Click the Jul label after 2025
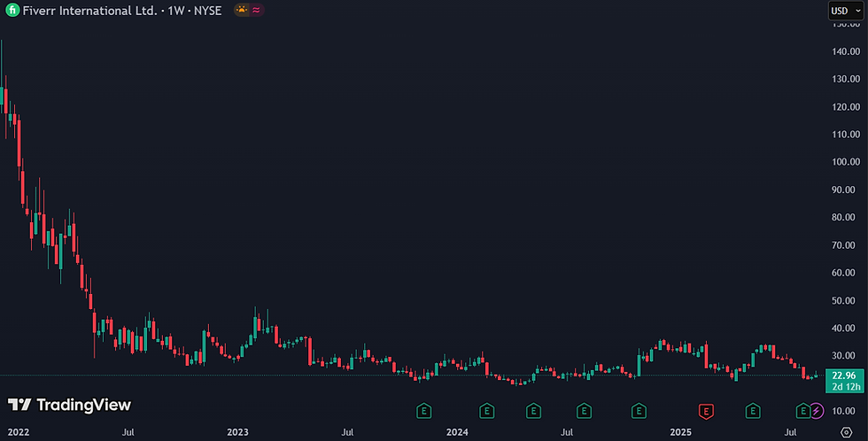Viewport: 868px width, 441px height. 790,432
